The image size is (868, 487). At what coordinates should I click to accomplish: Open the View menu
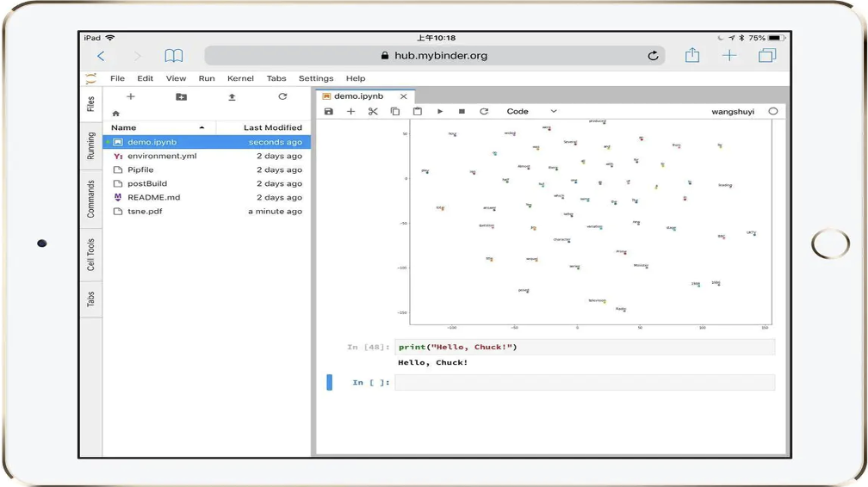pyautogui.click(x=176, y=78)
